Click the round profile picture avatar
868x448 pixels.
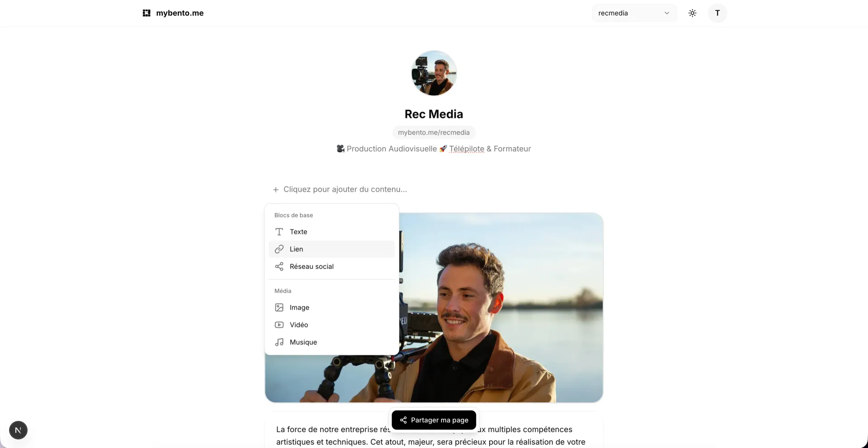[x=434, y=73]
